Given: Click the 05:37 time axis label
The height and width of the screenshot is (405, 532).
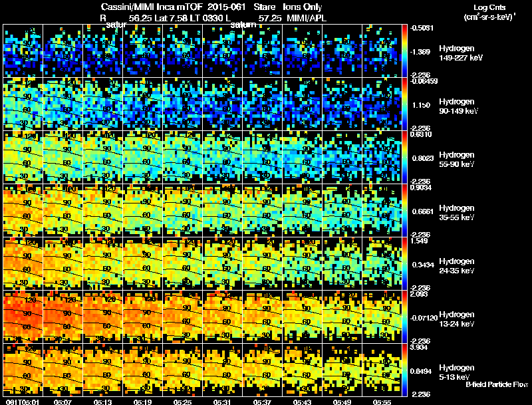Looking at the screenshot, I should [x=262, y=402].
